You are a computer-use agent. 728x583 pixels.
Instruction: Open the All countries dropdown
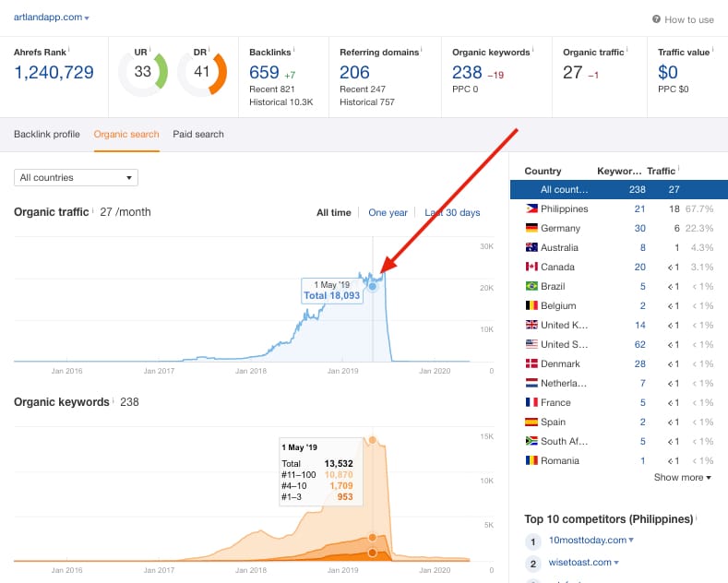pos(77,177)
